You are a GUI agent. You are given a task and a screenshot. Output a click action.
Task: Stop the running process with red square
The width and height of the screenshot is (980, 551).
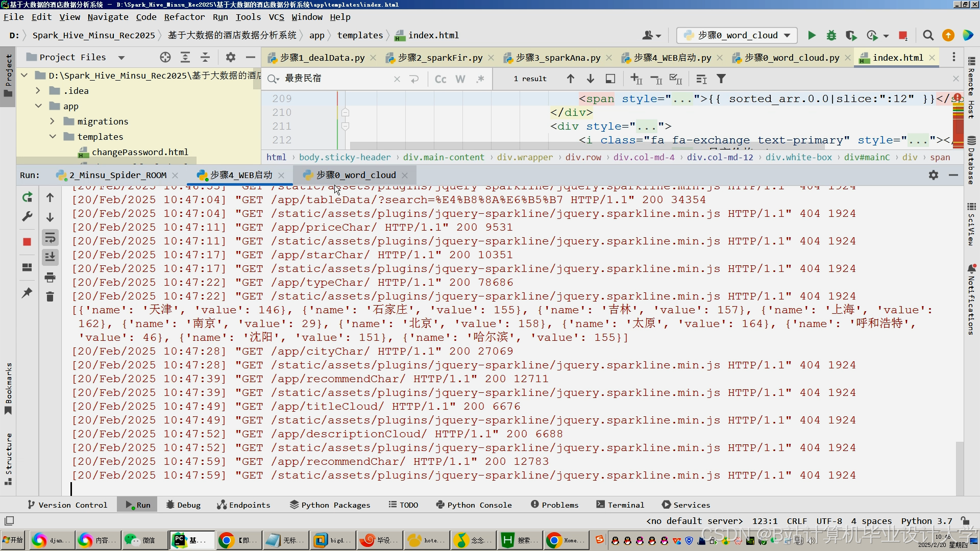27,242
